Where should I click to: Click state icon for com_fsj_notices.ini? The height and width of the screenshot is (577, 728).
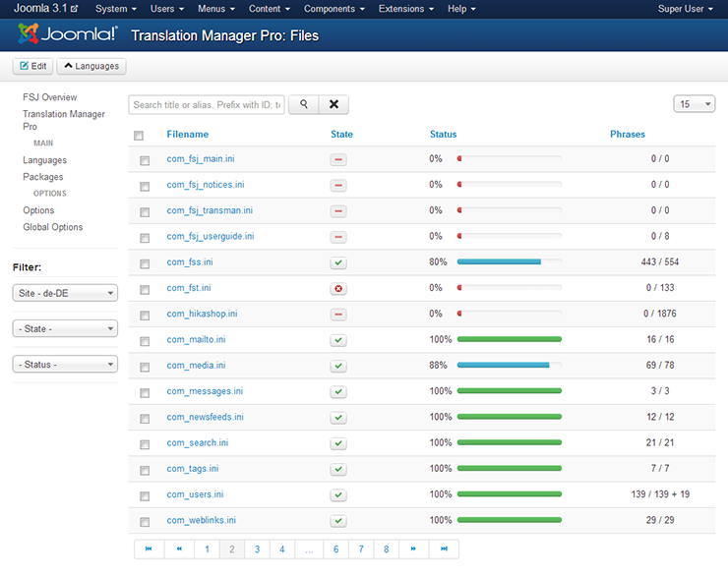click(338, 186)
